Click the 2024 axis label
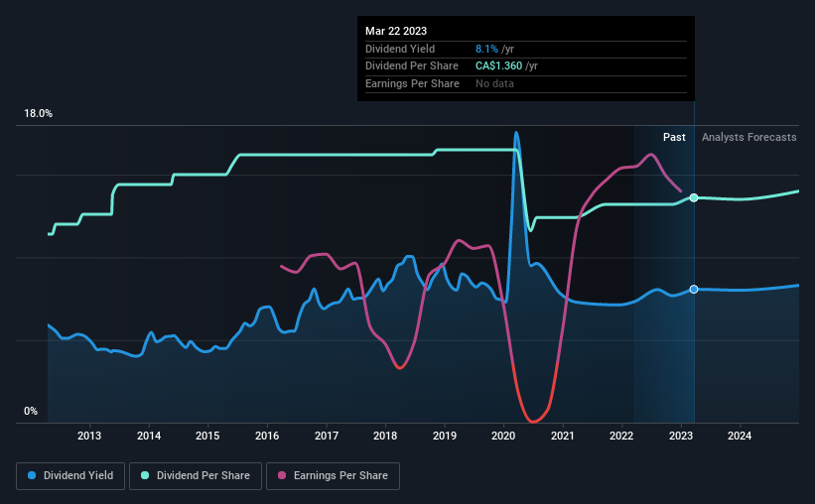Viewport: 815px width, 504px height. pos(740,436)
